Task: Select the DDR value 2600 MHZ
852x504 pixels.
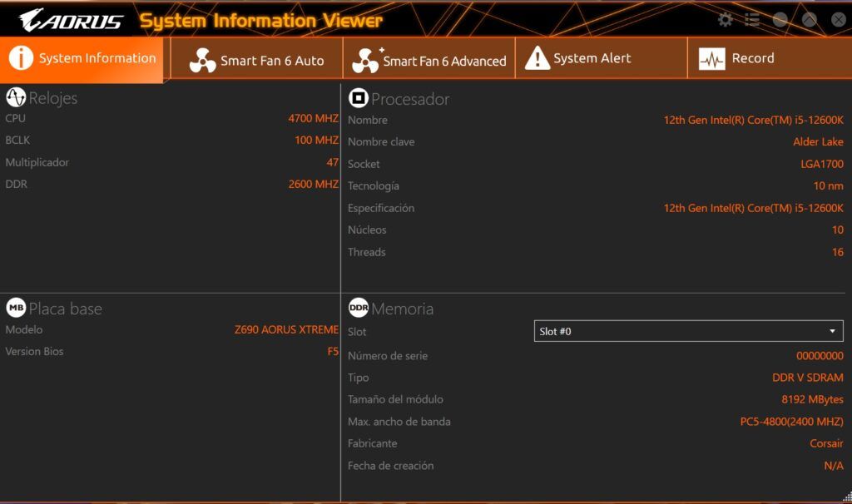Action: point(313,184)
